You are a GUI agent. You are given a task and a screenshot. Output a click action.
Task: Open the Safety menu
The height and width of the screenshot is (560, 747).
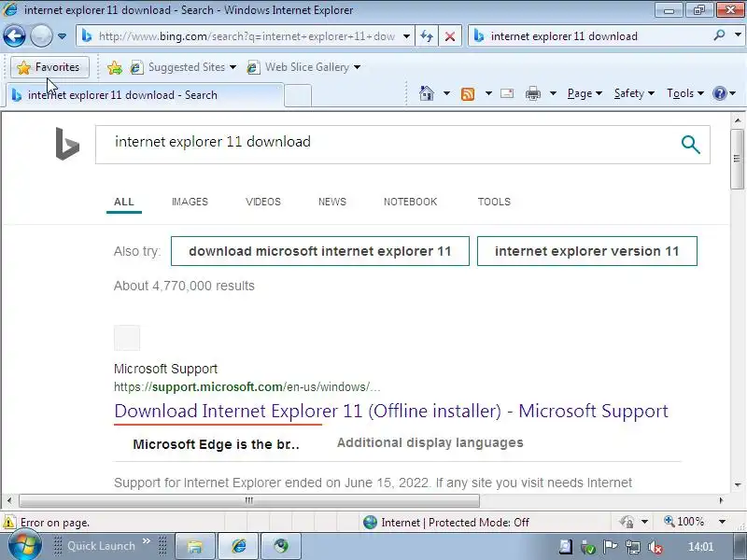pyautogui.click(x=634, y=93)
